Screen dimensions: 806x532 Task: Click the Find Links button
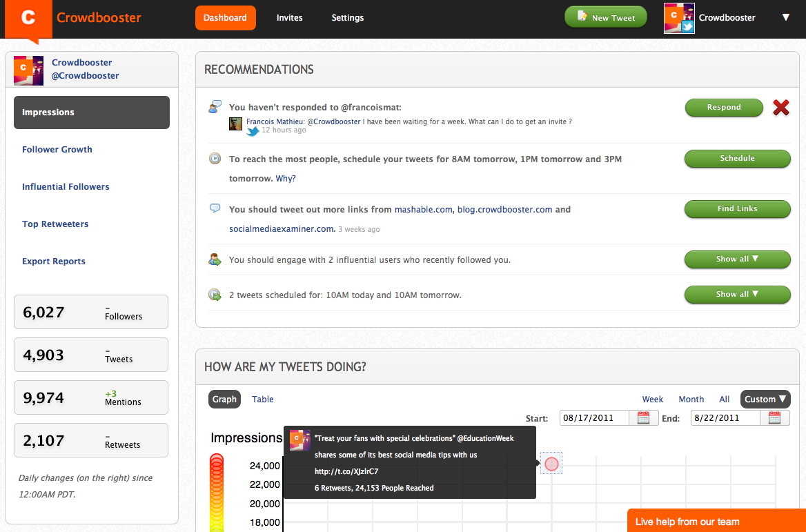[x=737, y=208]
